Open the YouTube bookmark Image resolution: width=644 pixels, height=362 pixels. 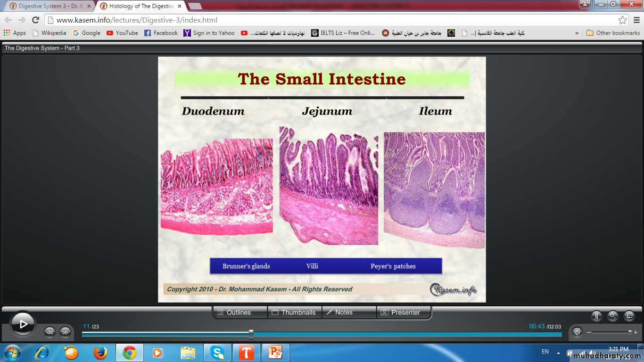click(122, 33)
